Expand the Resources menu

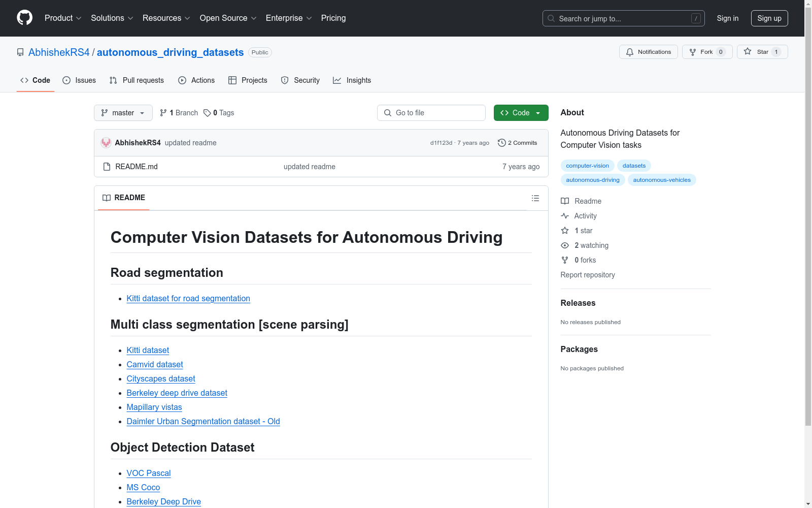[x=166, y=18]
